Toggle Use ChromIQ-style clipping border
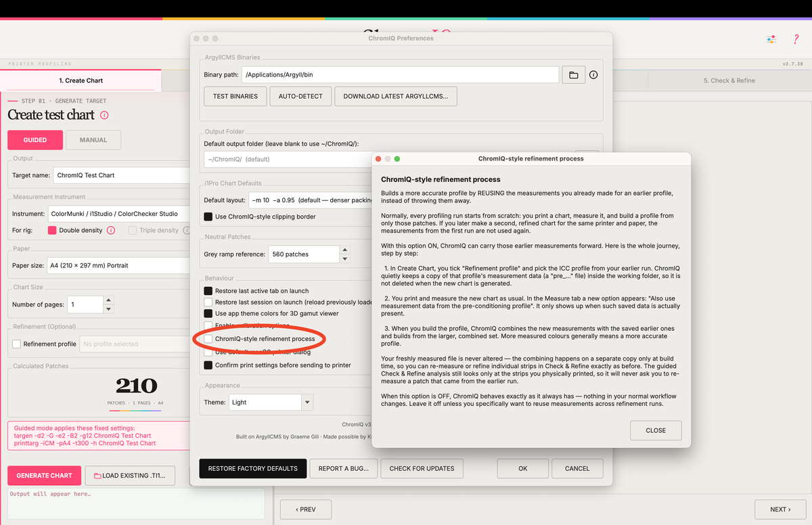The height and width of the screenshot is (525, 812). (208, 216)
